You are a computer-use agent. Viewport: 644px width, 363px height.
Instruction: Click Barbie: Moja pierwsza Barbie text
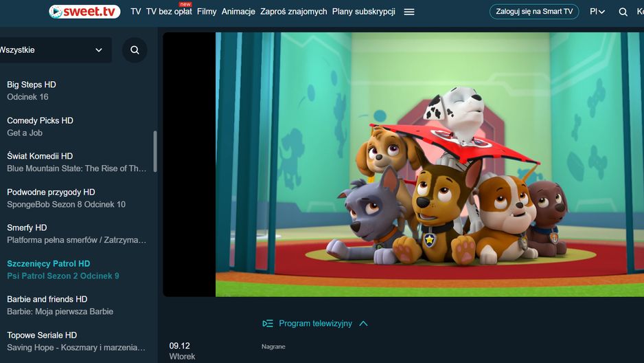60,311
